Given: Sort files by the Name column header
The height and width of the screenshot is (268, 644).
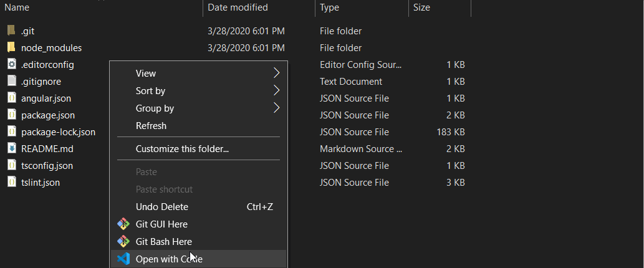Looking at the screenshot, I should pos(17,7).
